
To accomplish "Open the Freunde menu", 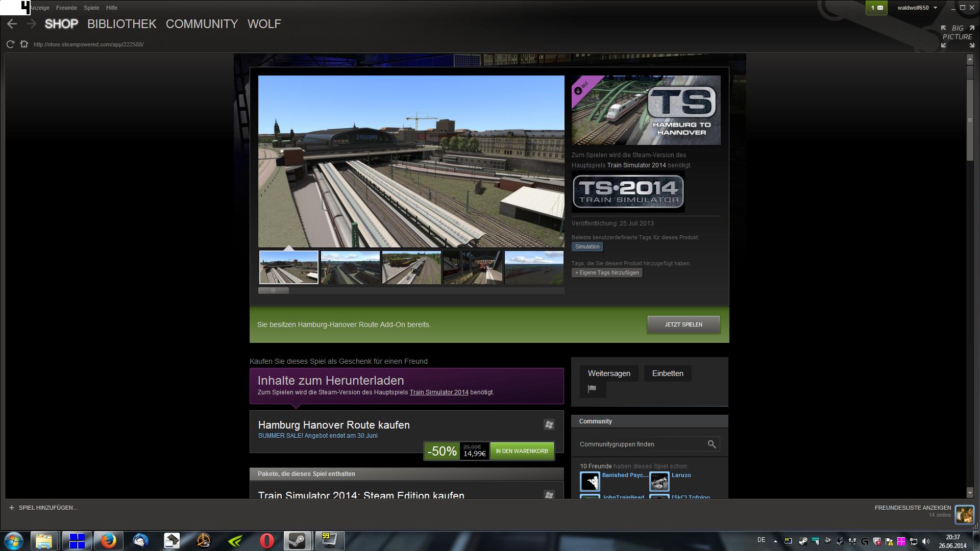I will coord(66,8).
